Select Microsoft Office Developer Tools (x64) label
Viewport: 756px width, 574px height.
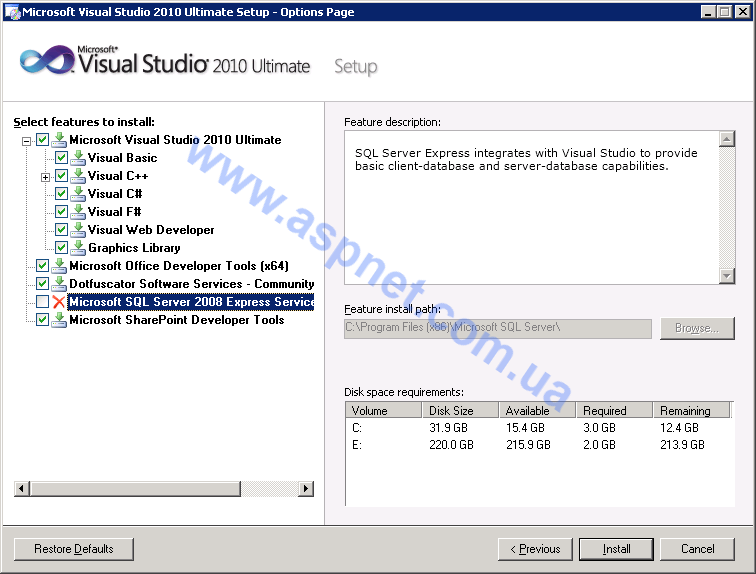coord(179,266)
